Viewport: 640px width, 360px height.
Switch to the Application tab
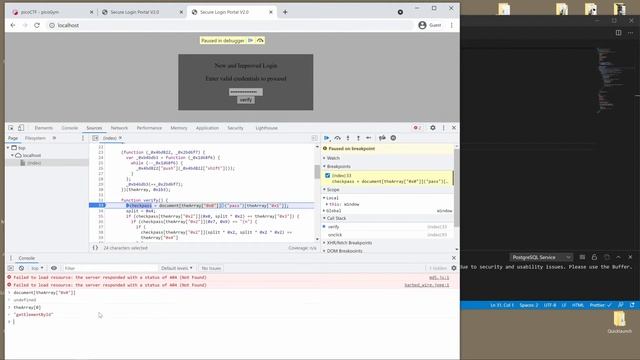coord(207,128)
